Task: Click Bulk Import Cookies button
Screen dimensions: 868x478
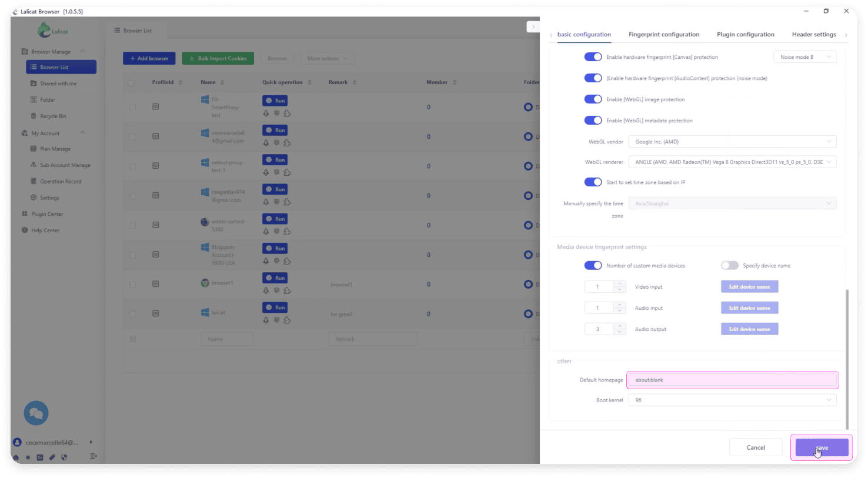Action: click(x=218, y=58)
